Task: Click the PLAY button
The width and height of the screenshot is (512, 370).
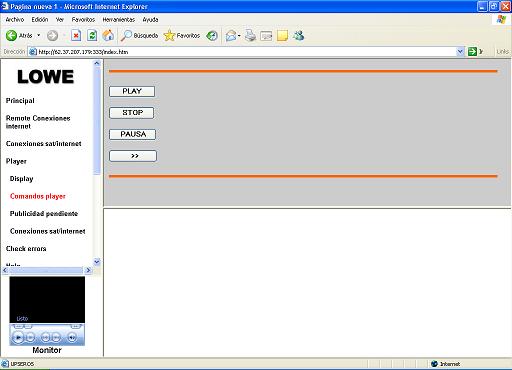Action: [x=132, y=91]
